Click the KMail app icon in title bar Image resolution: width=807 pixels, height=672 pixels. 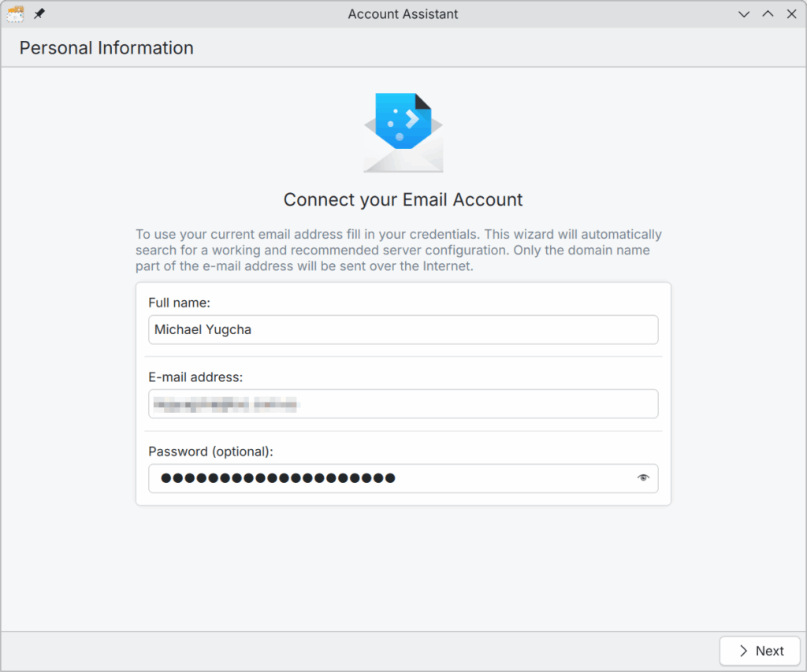[15, 14]
